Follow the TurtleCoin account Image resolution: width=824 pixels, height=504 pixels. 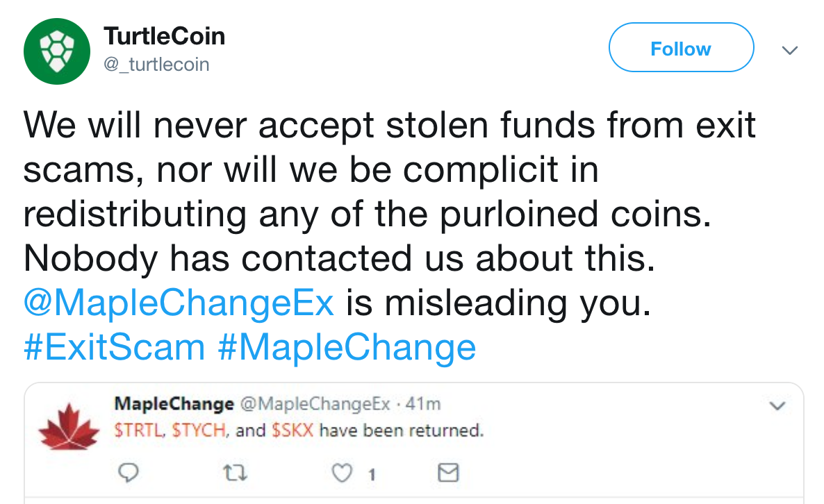[x=680, y=48]
